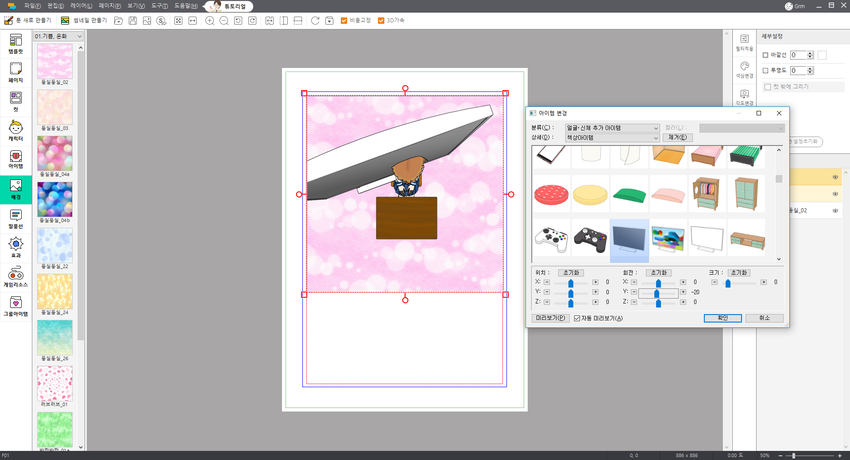
Task: Open the 파일 menu
Action: [x=32, y=6]
